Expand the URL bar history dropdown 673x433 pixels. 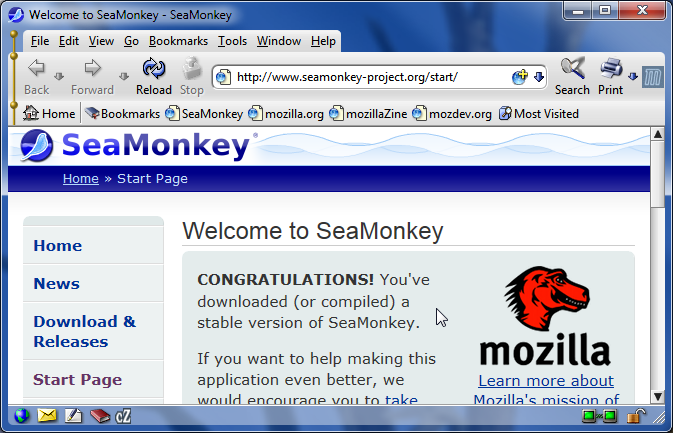click(539, 77)
